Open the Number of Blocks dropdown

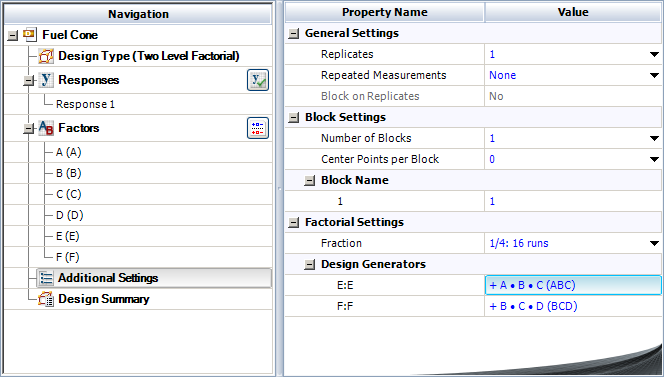654,139
